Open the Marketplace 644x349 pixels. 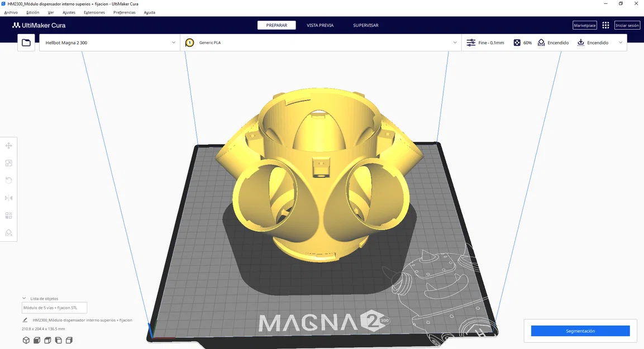click(x=585, y=26)
